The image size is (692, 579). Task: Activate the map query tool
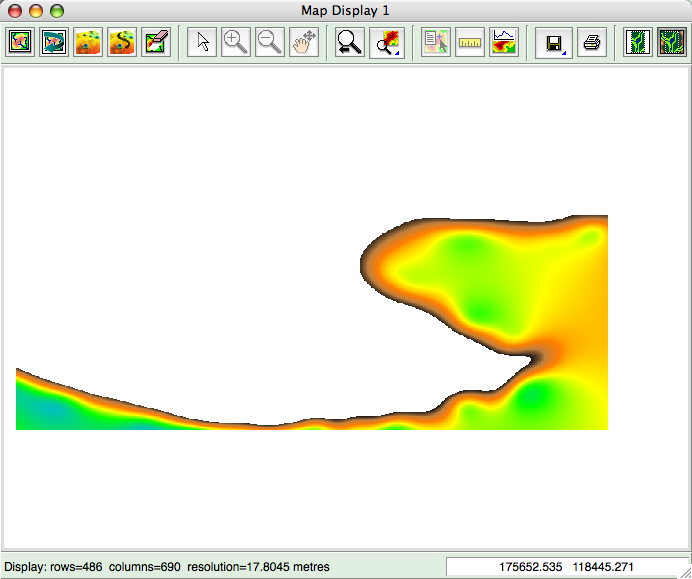435,42
